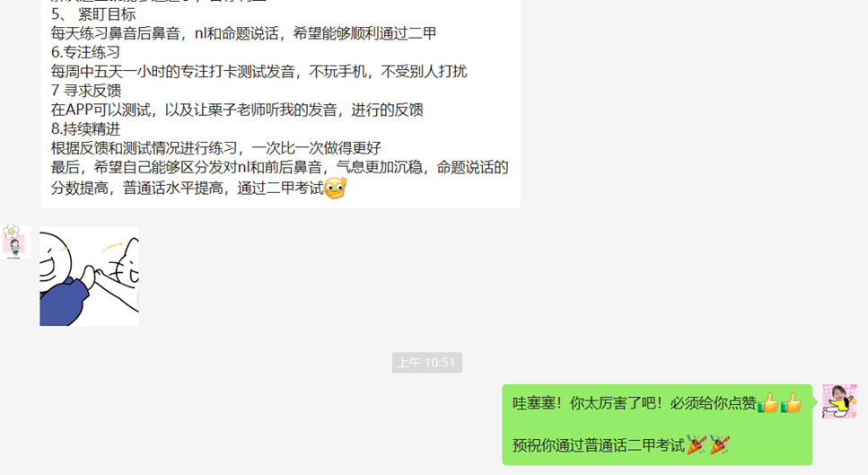Screen dimensions: 868x475
Task: Click the 上午 10:51 timestamp label
Action: 426,363
